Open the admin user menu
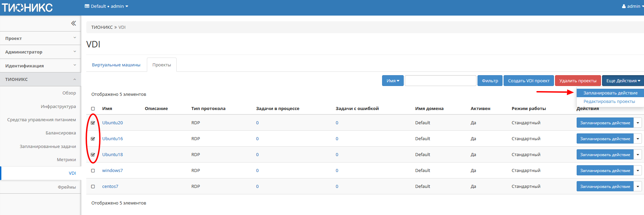644x215 pixels. point(632,6)
